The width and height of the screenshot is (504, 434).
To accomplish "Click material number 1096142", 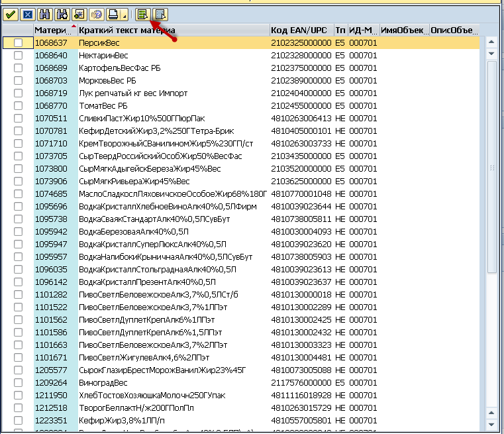I will [51, 282].
